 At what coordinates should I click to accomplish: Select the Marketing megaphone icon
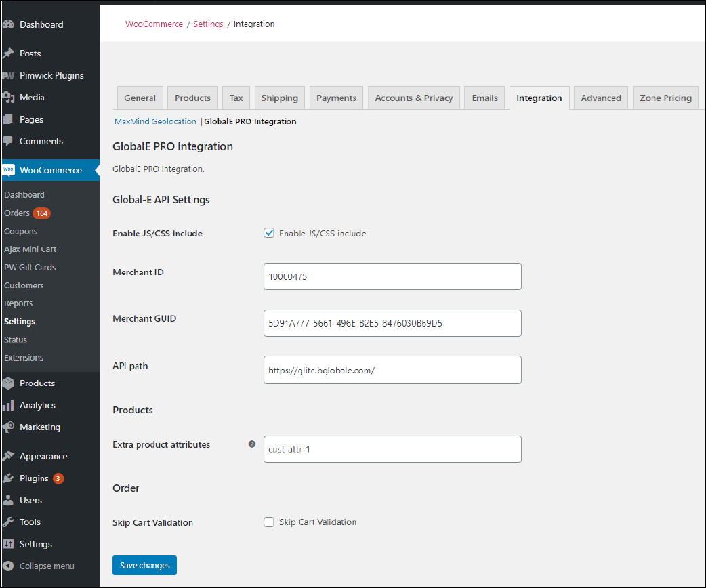12,427
